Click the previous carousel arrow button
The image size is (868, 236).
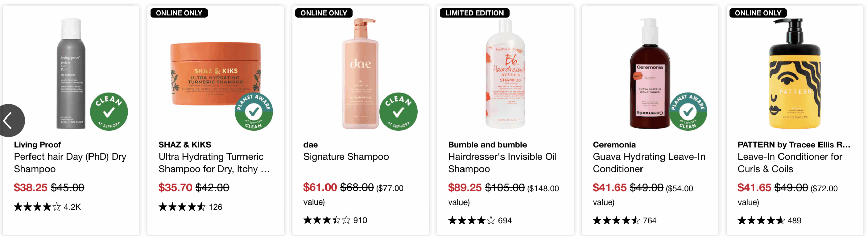10,121
